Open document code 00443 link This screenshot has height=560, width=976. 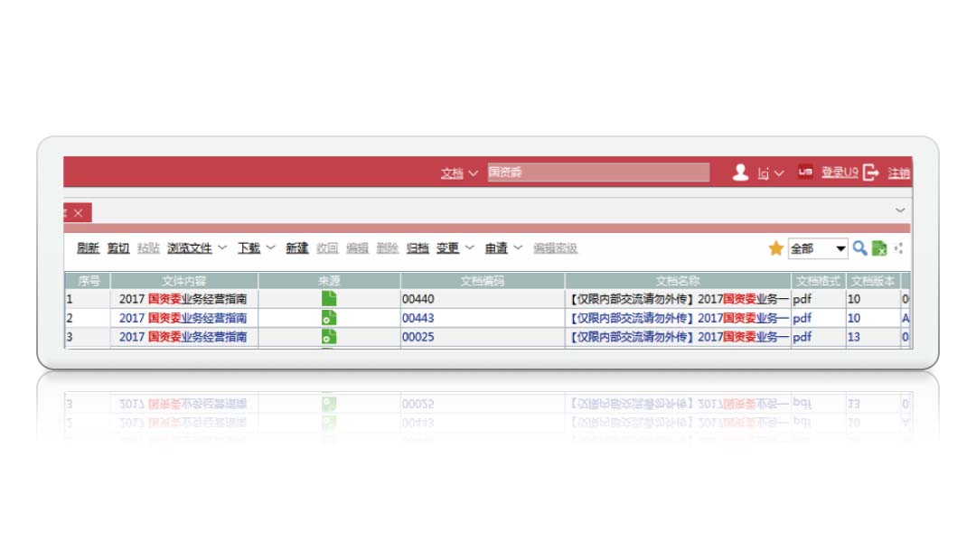(418, 318)
